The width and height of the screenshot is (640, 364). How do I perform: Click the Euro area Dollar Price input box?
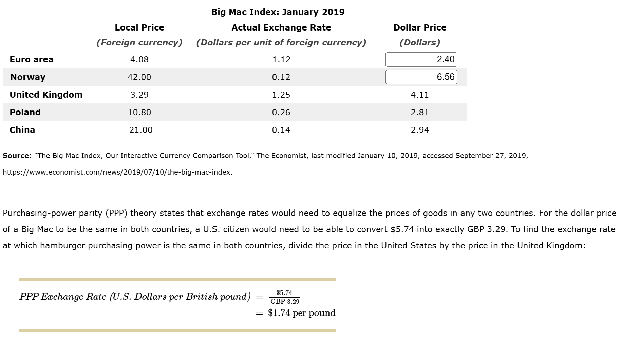point(421,59)
